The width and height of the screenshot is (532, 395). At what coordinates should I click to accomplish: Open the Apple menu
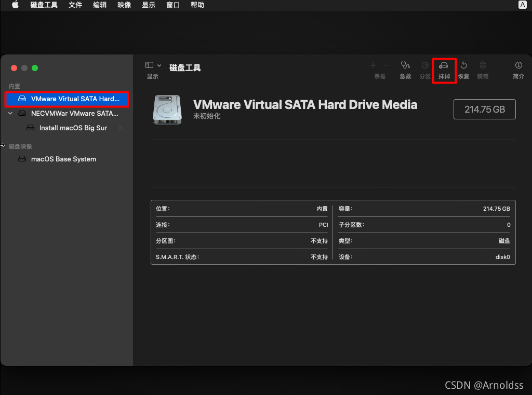[x=15, y=5]
